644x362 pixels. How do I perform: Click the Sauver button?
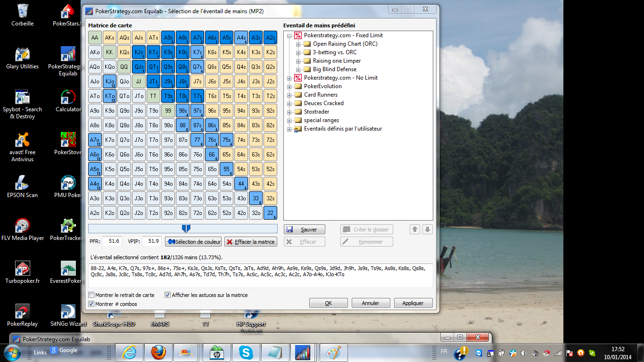[x=304, y=230]
